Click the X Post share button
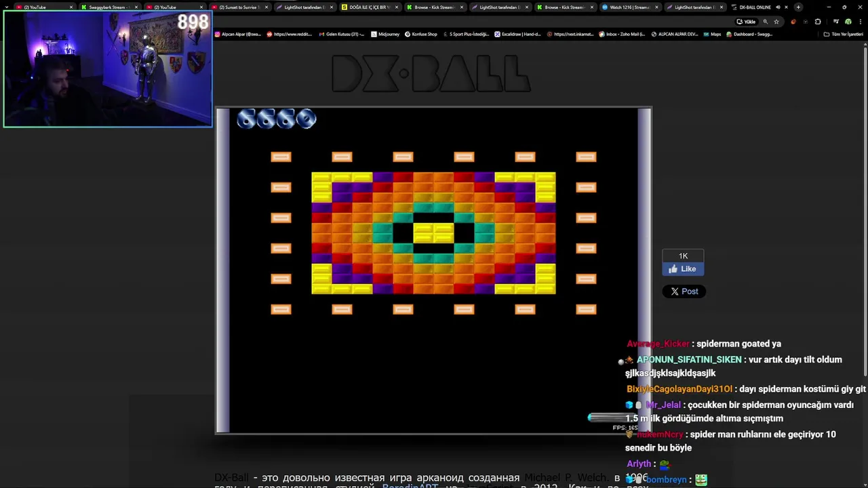This screenshot has width=868, height=488. [684, 291]
